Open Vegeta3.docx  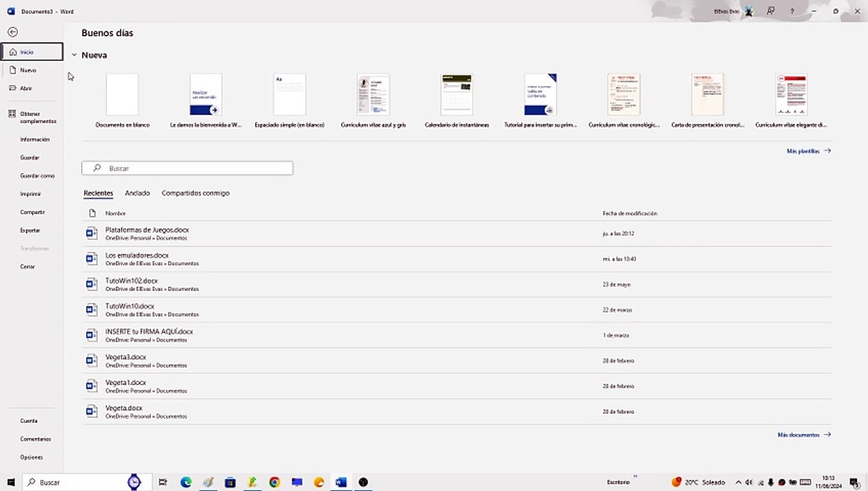(457, 361)
